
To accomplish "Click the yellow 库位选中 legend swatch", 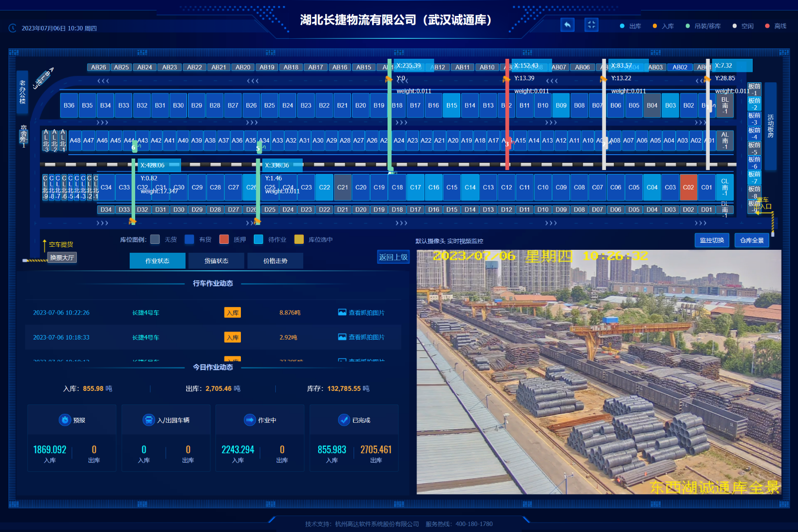I will [299, 239].
